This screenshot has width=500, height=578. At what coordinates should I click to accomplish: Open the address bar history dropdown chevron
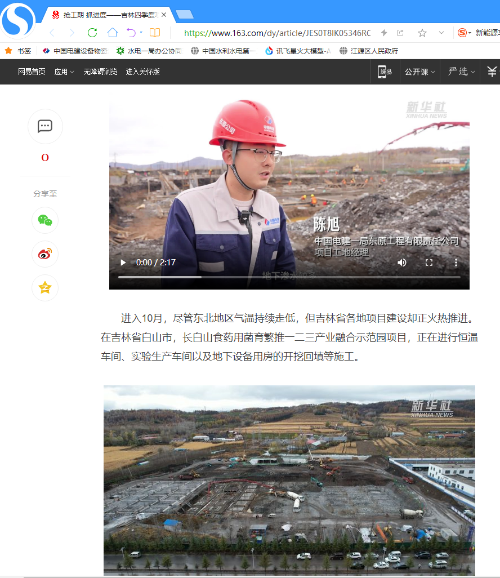click(x=441, y=33)
